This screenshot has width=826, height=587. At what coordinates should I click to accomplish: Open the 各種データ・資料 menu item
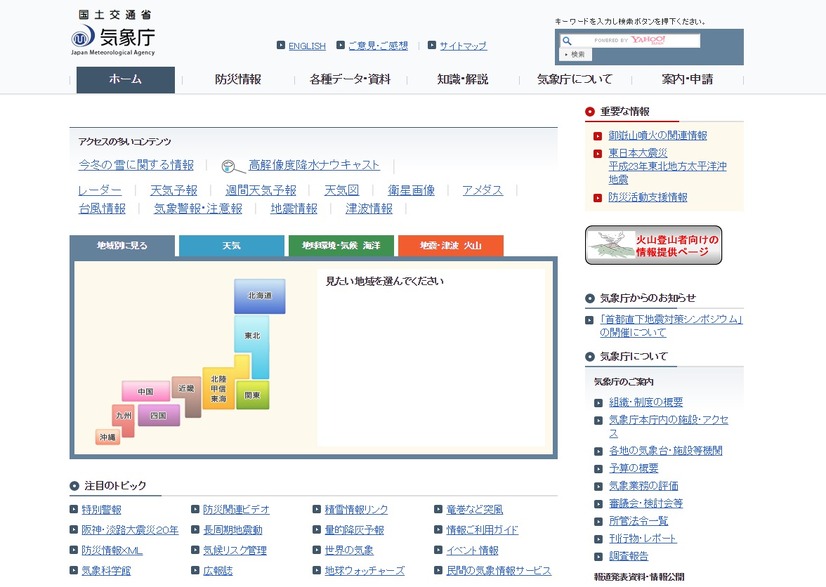(x=350, y=80)
